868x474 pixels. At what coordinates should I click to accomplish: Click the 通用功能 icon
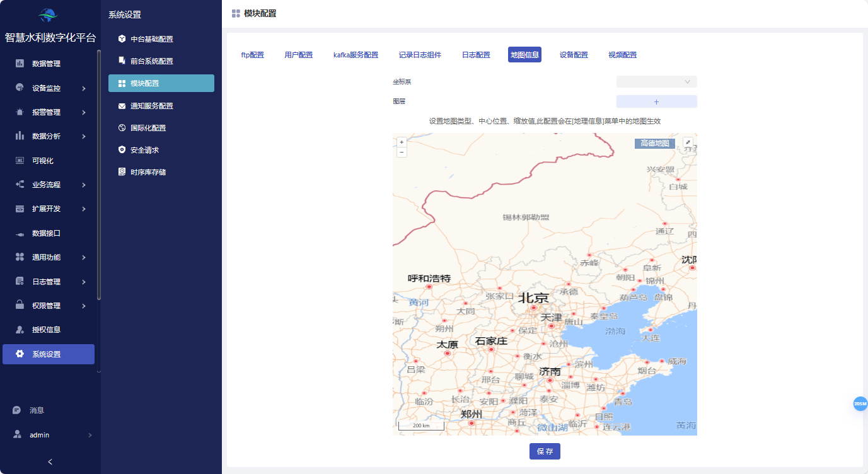coord(20,257)
